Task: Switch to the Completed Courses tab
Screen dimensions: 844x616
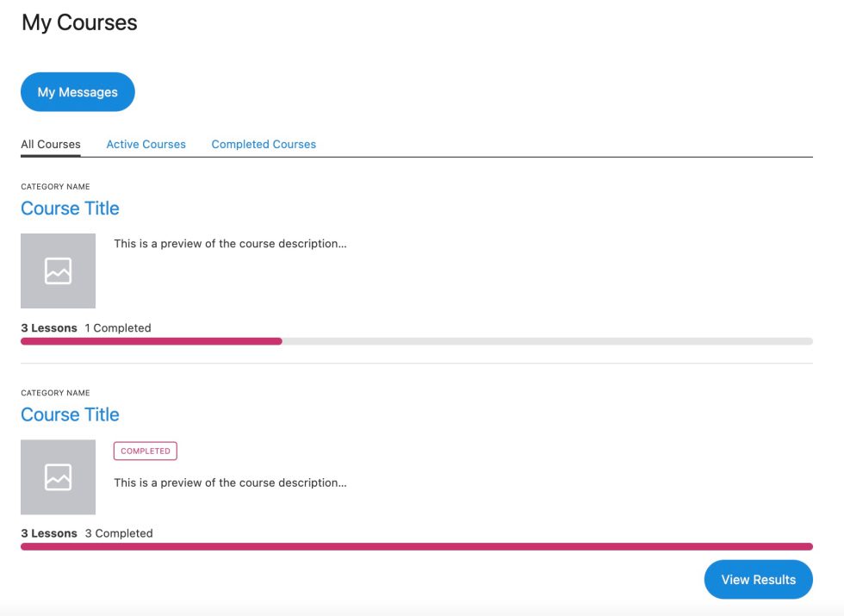Action: tap(264, 145)
